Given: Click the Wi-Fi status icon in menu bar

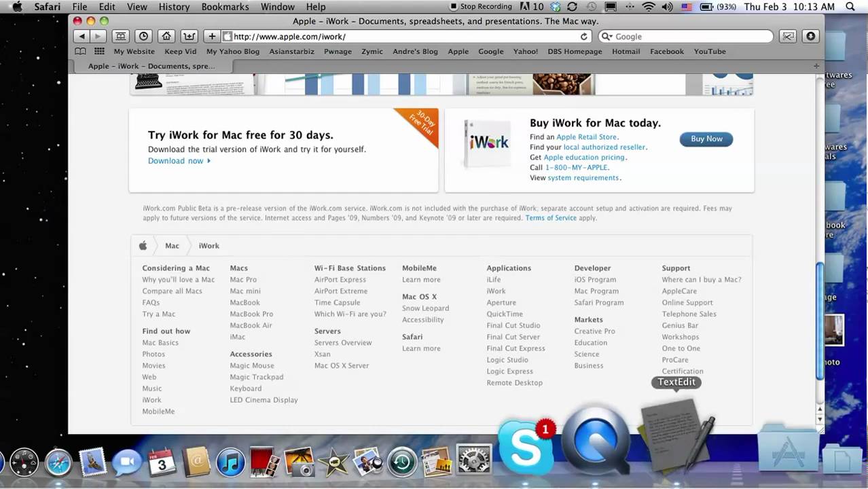Looking at the screenshot, I should pos(649,7).
